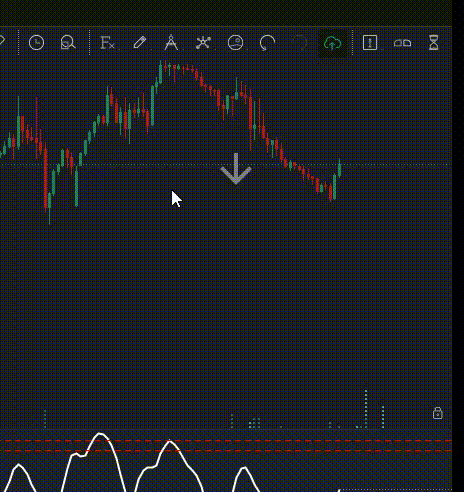
Task: Open the connected-nodes network tool
Action: pyautogui.click(x=203, y=43)
